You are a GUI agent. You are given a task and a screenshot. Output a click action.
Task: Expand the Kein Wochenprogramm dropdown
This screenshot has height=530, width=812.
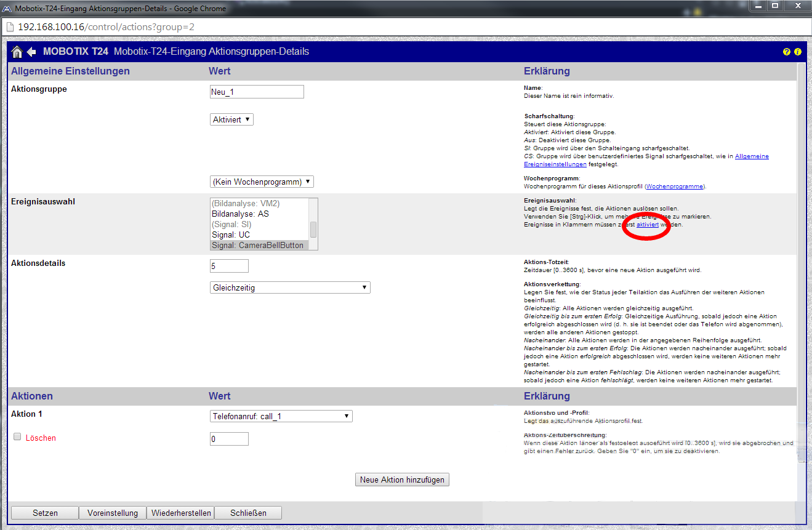coord(262,182)
